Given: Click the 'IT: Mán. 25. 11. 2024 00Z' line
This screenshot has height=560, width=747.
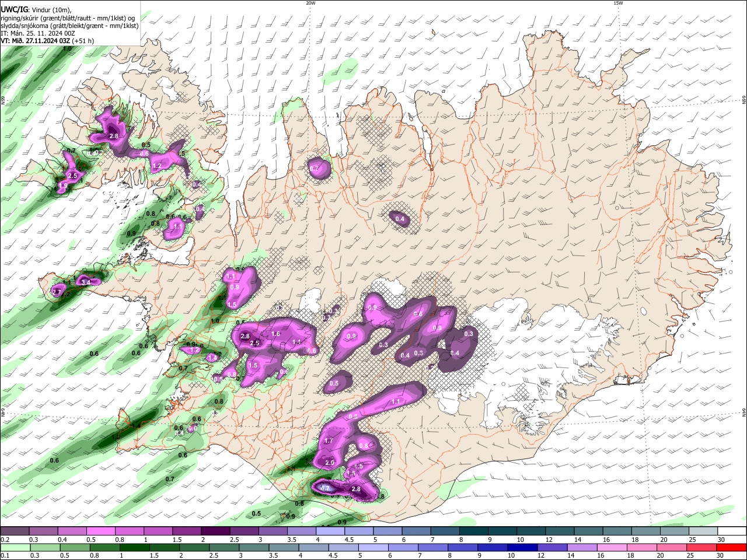Looking at the screenshot, I should pos(37,33).
